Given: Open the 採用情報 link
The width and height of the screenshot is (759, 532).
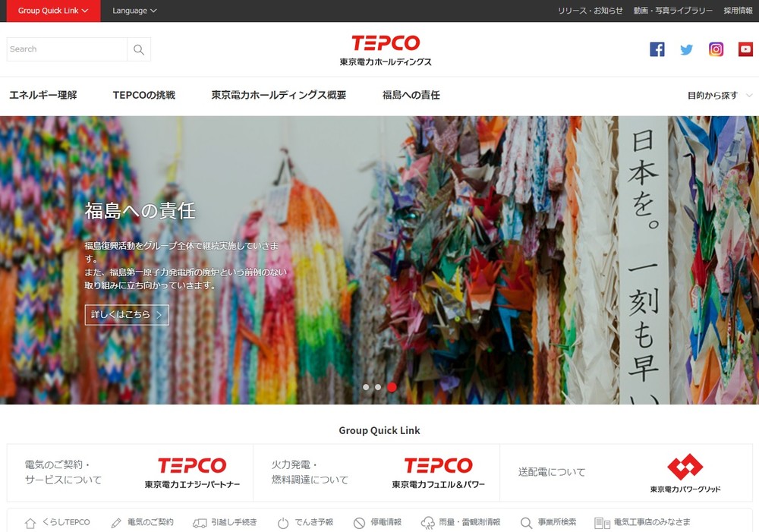Looking at the screenshot, I should [738, 11].
